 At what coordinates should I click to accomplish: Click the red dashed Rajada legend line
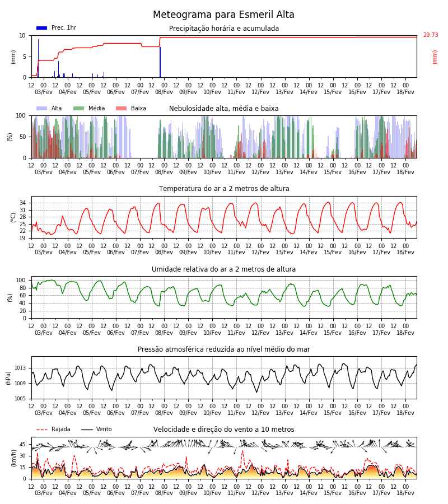click(x=42, y=430)
